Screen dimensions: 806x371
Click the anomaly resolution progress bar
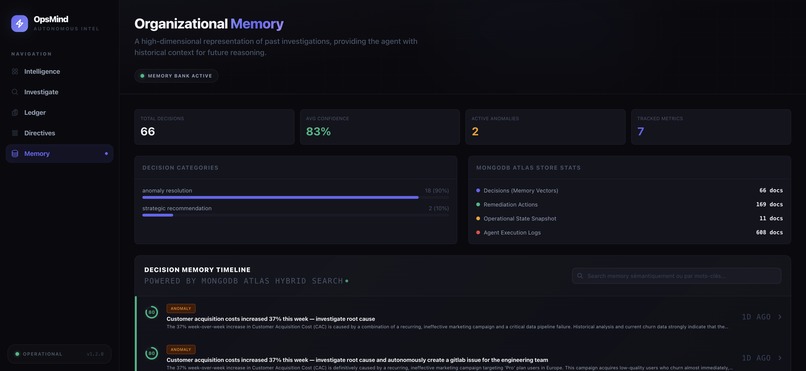click(296, 197)
